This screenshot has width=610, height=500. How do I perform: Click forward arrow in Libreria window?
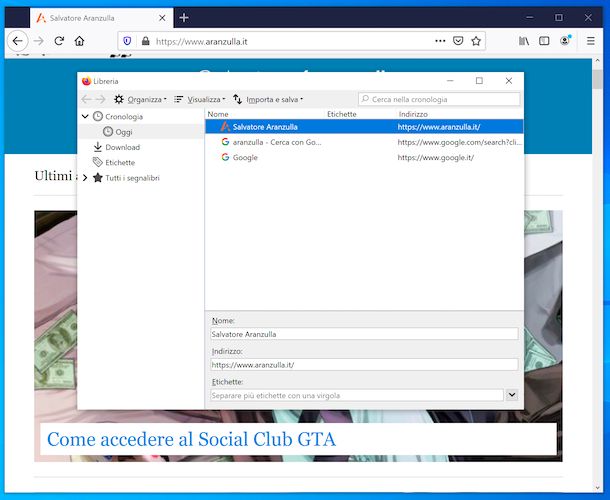pyautogui.click(x=101, y=99)
